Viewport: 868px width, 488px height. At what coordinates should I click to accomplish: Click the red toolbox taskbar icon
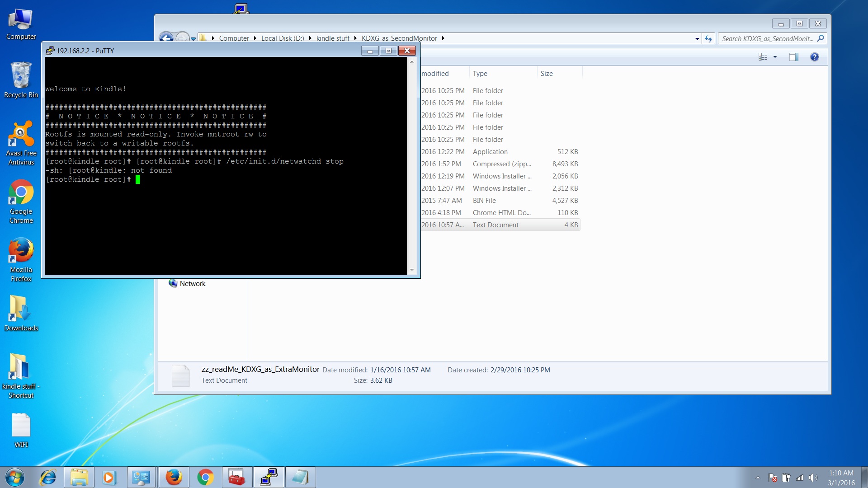tap(237, 477)
